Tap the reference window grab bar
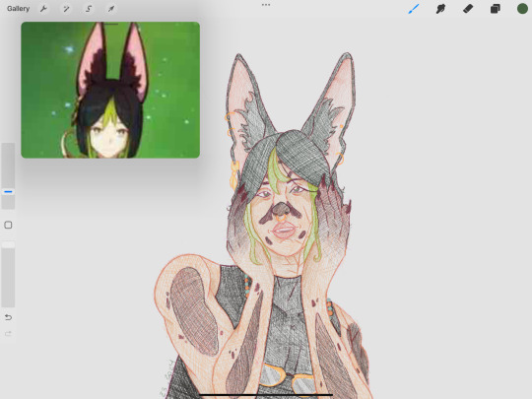The width and height of the screenshot is (532, 399). pyautogui.click(x=110, y=24)
